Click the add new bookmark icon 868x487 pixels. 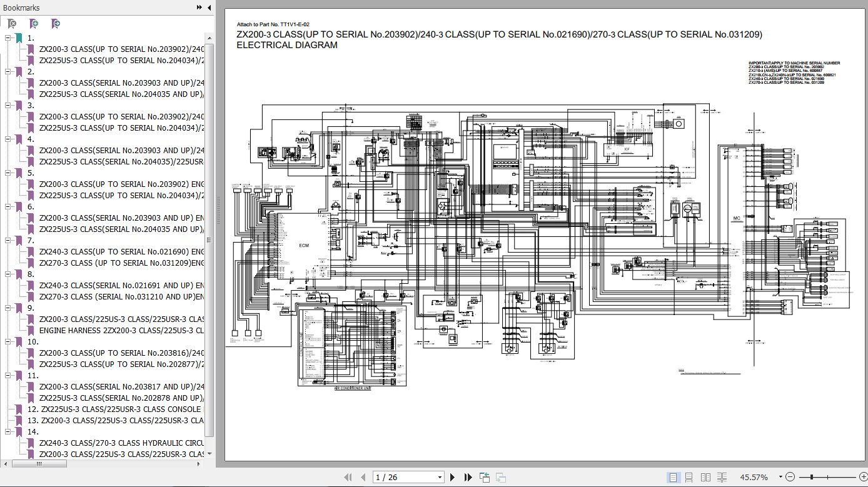tap(34, 24)
